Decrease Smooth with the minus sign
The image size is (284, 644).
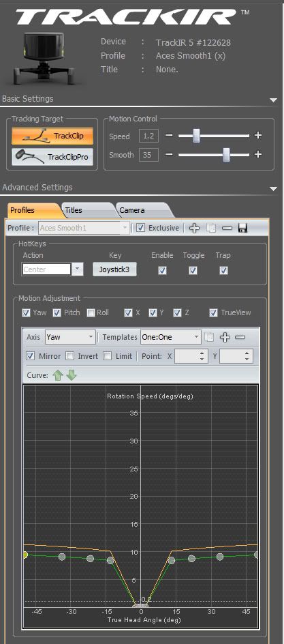click(x=170, y=155)
